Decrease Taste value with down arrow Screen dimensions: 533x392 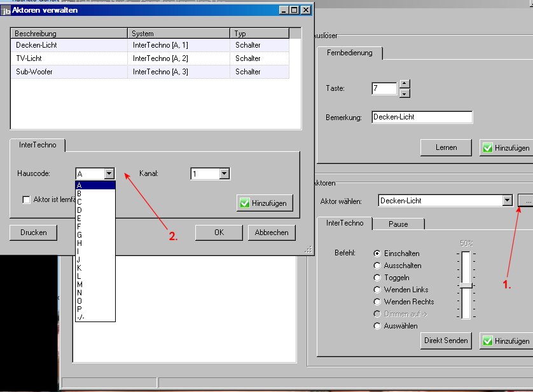pyautogui.click(x=405, y=93)
